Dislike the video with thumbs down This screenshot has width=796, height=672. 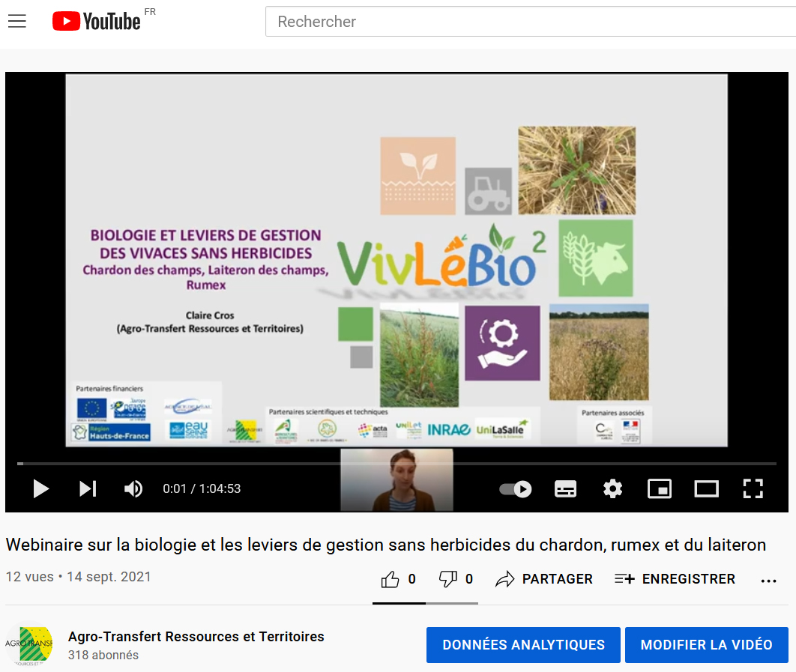click(456, 579)
